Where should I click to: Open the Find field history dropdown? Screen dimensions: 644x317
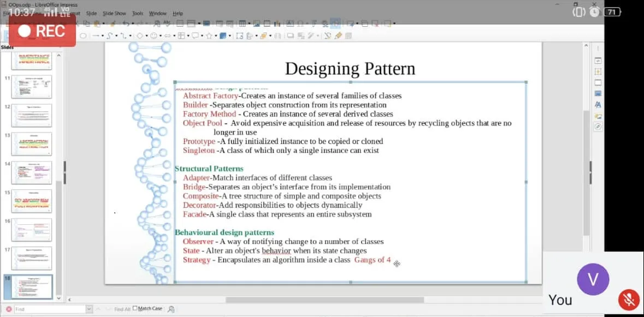pyautogui.click(x=89, y=309)
